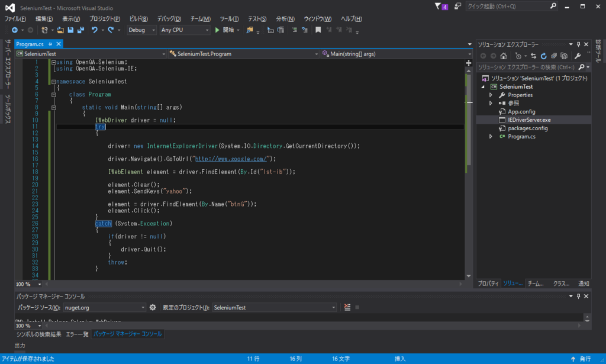Clear the Package Manager Console with clear icon
Image resolution: width=606 pixels, height=364 pixels.
347,307
